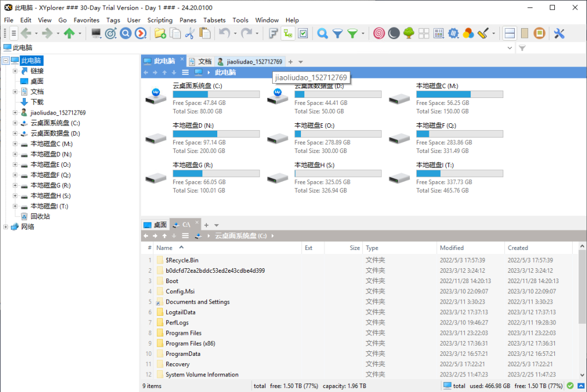Click the three colored circles icon

click(x=468, y=34)
